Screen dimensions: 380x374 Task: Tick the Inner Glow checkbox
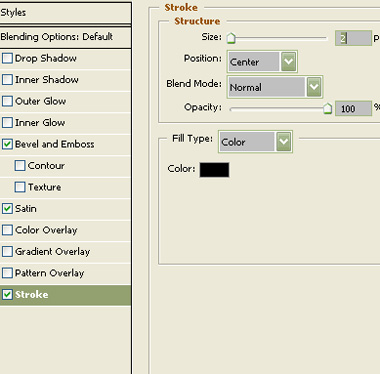[7, 123]
